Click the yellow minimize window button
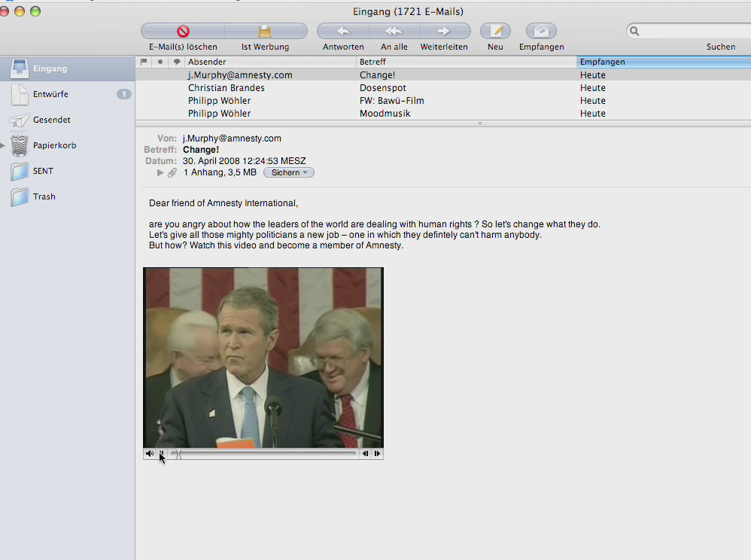Viewport: 751px width, 560px height. click(20, 11)
